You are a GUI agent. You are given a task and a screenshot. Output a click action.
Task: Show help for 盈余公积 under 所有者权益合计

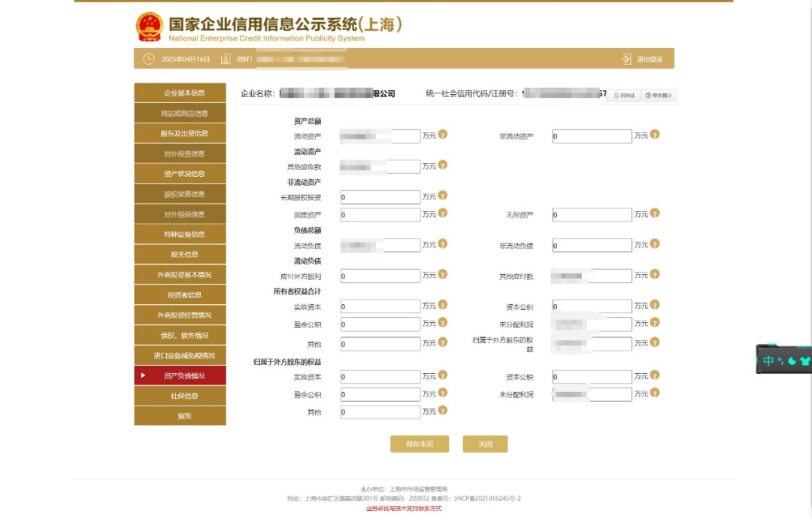[x=442, y=323]
